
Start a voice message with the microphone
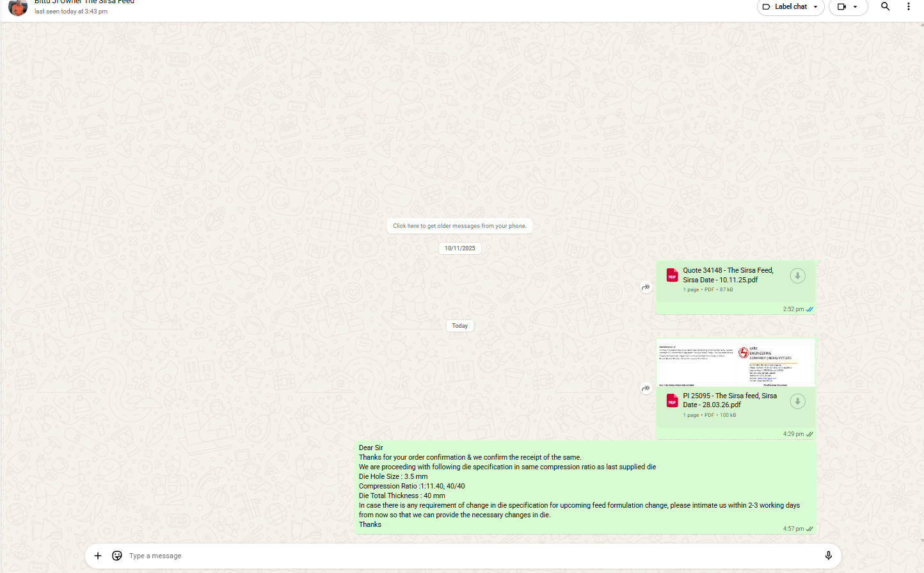tap(828, 556)
